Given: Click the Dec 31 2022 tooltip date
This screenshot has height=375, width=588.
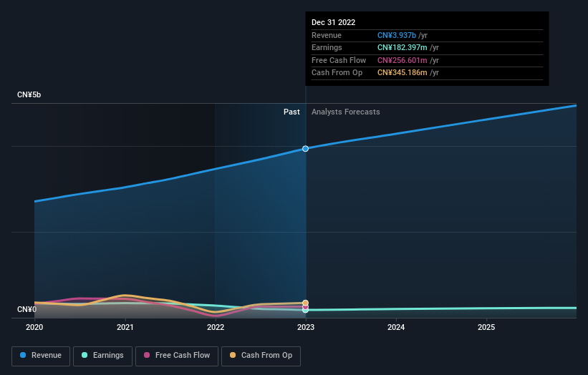Looking at the screenshot, I should [x=333, y=22].
